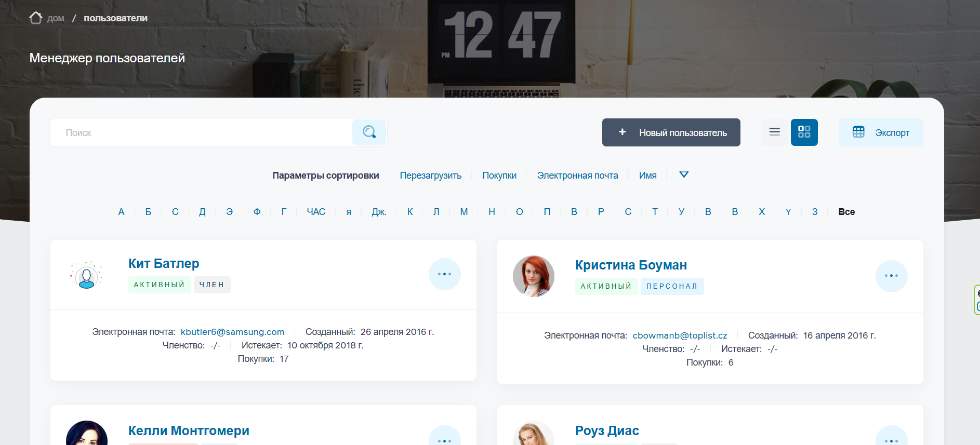
Task: Filter by letter Н
Action: click(492, 212)
